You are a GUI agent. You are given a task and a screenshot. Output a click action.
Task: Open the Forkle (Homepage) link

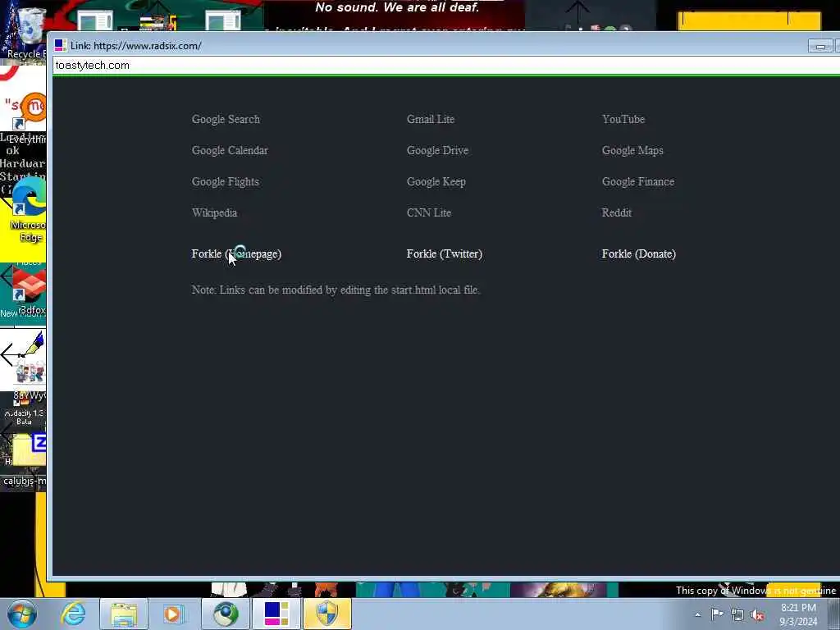click(236, 254)
